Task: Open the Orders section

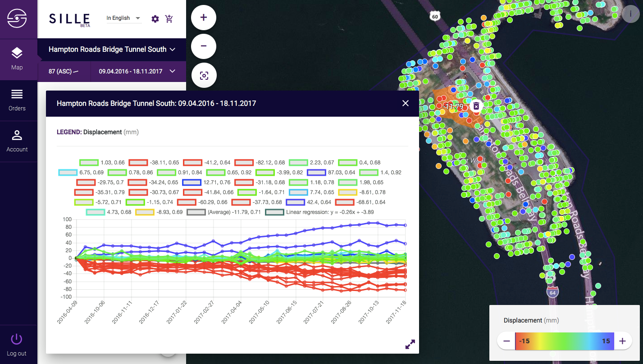Action: click(17, 100)
